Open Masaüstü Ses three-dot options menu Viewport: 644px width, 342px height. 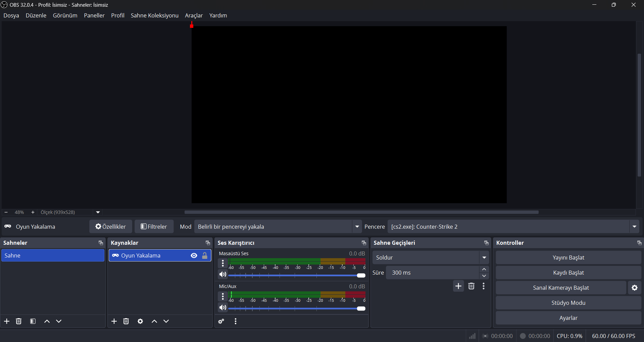tap(223, 263)
